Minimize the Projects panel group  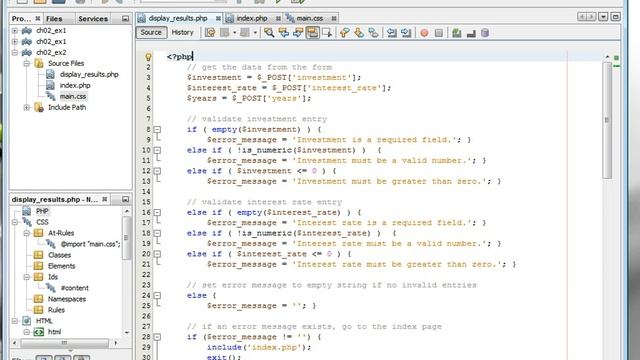click(125, 19)
